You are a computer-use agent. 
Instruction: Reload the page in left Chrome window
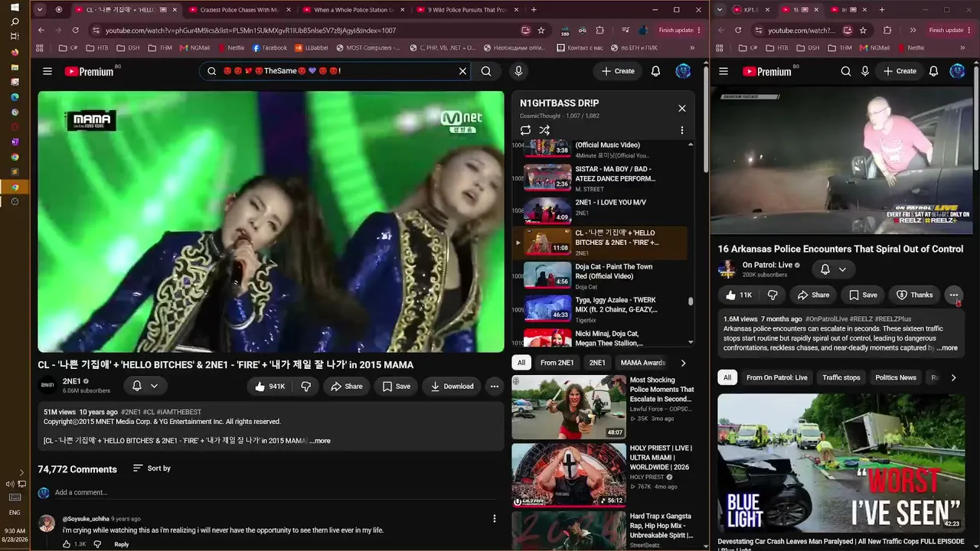75,30
